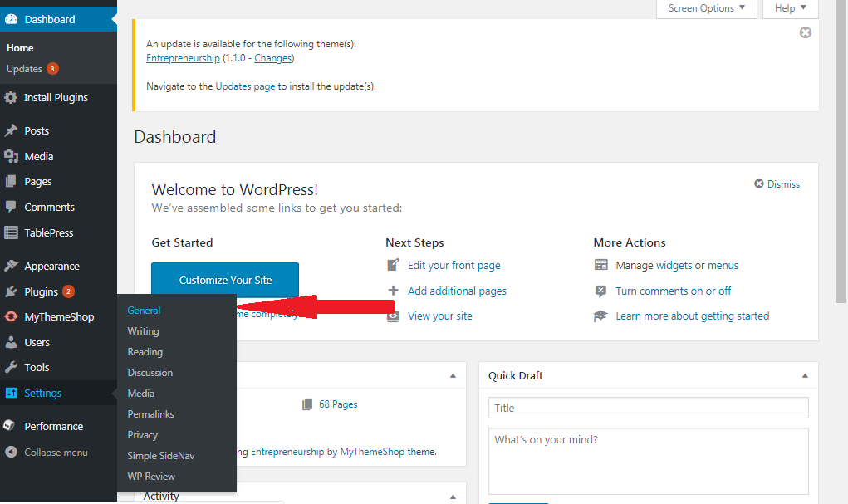Click the Plugins plug icon
Screen dimensions: 848x504
tap(11, 292)
